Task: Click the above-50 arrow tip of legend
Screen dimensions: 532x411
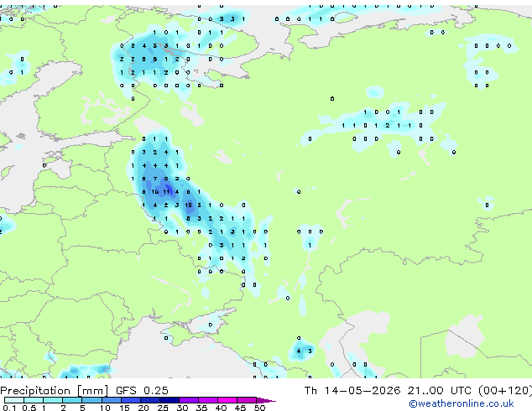Action: point(266,401)
